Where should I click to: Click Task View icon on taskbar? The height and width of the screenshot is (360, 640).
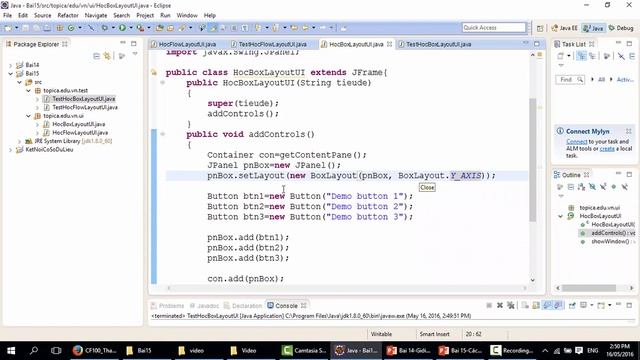point(56,350)
